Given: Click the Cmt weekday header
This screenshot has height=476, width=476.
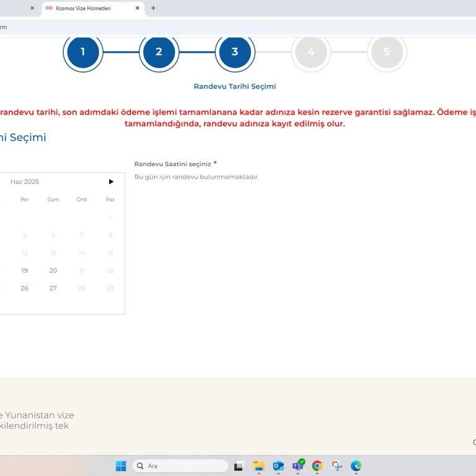Looking at the screenshot, I should pyautogui.click(x=82, y=200).
